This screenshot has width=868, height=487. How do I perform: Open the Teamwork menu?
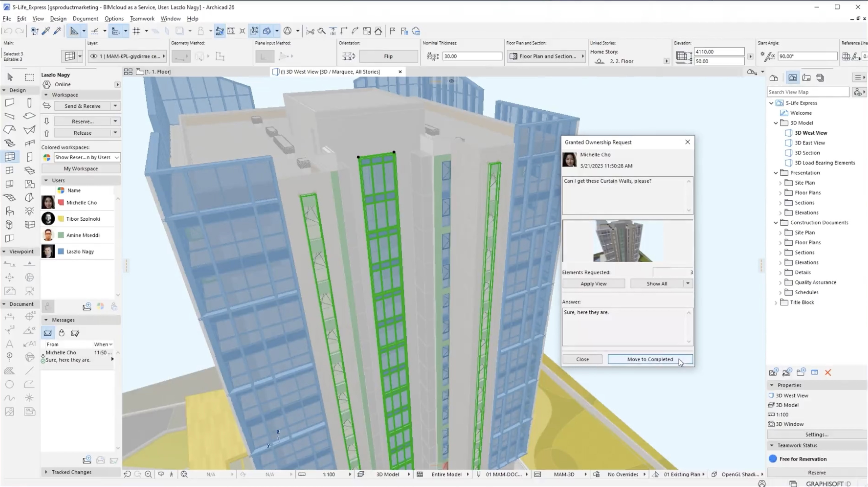click(x=142, y=18)
